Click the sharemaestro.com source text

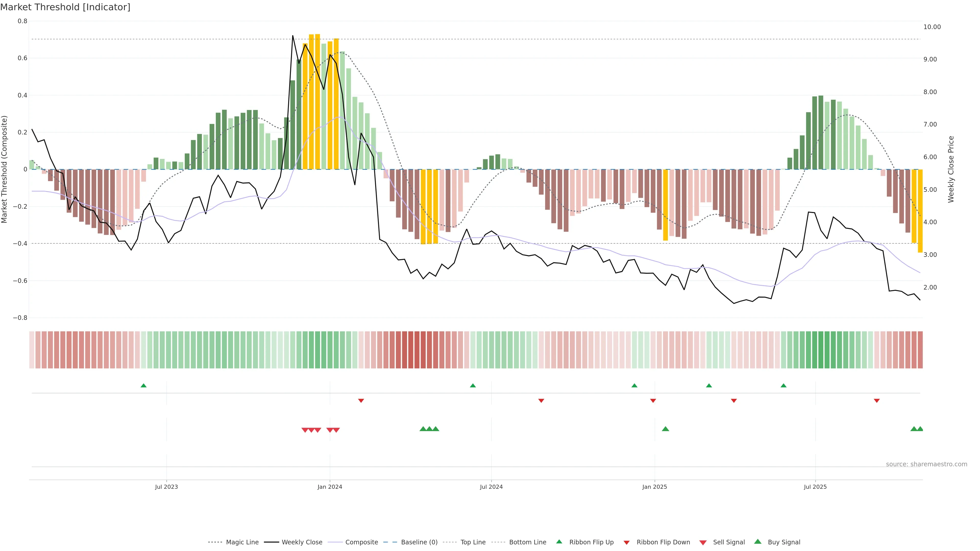coord(926,464)
